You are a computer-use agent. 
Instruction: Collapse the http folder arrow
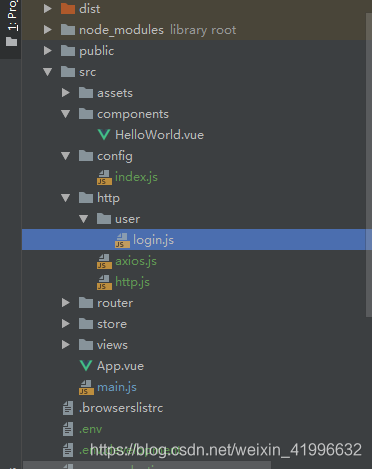coord(66,198)
